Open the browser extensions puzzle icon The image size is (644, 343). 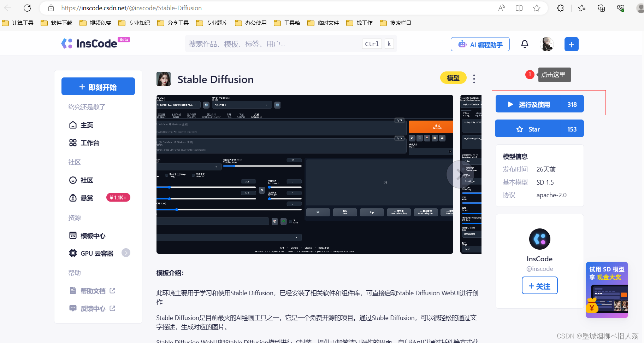(560, 8)
